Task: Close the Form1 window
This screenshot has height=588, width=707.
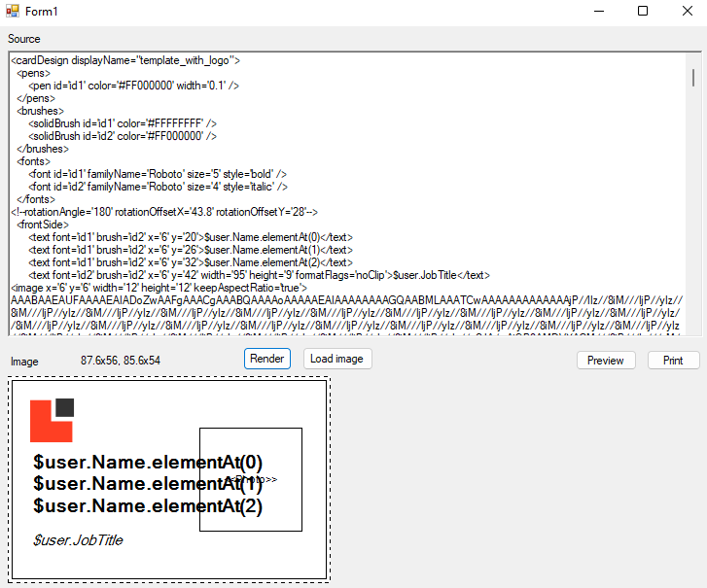Action: [687, 11]
